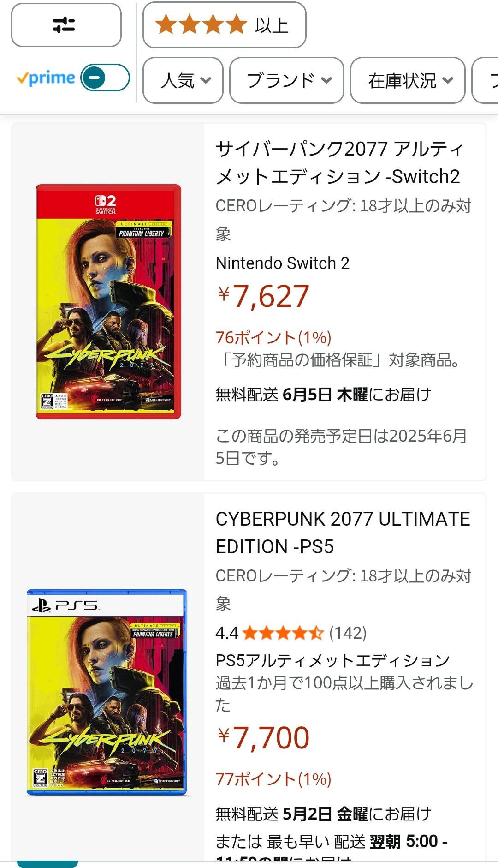The width and height of the screenshot is (498, 868).
Task: Expand the 在庫状況 dropdown
Action: click(408, 80)
